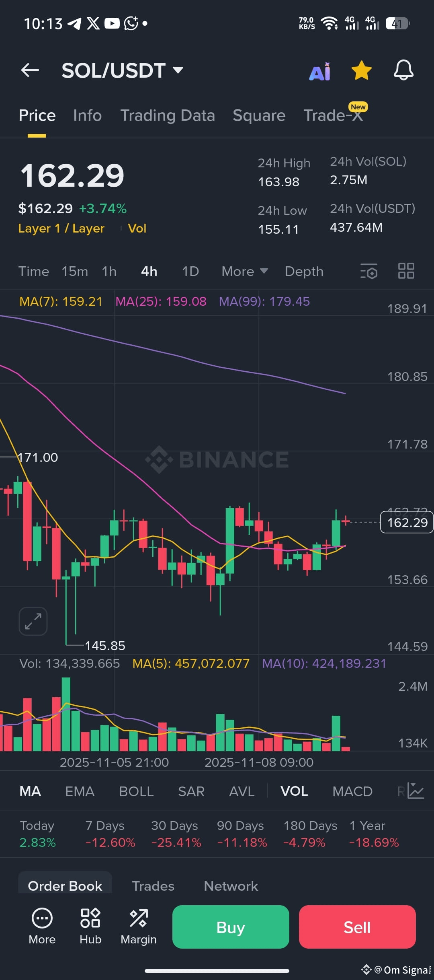Switch to the Trades tab
Viewport: 434px width, 980px height.
coord(153,886)
